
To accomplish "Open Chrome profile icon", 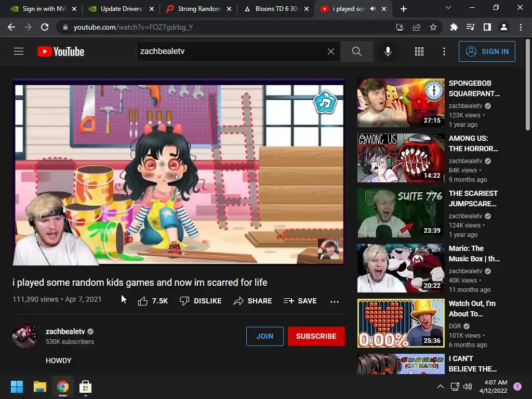I will tap(504, 27).
